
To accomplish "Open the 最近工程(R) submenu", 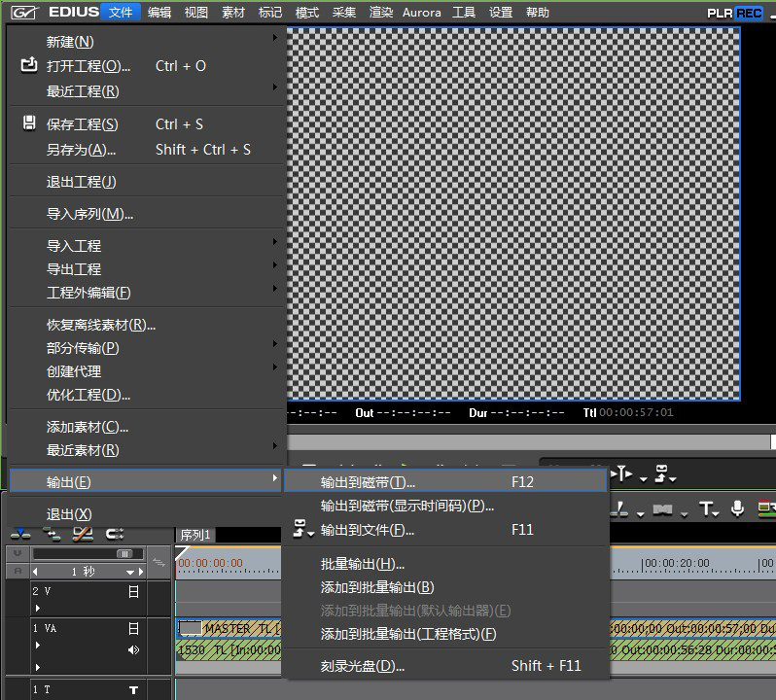I will [146, 91].
